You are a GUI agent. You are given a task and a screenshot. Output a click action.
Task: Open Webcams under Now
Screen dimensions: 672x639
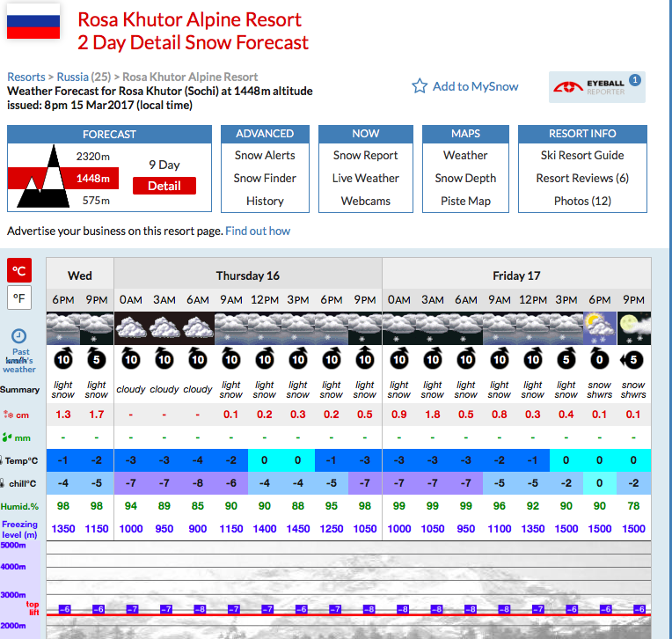tap(366, 201)
